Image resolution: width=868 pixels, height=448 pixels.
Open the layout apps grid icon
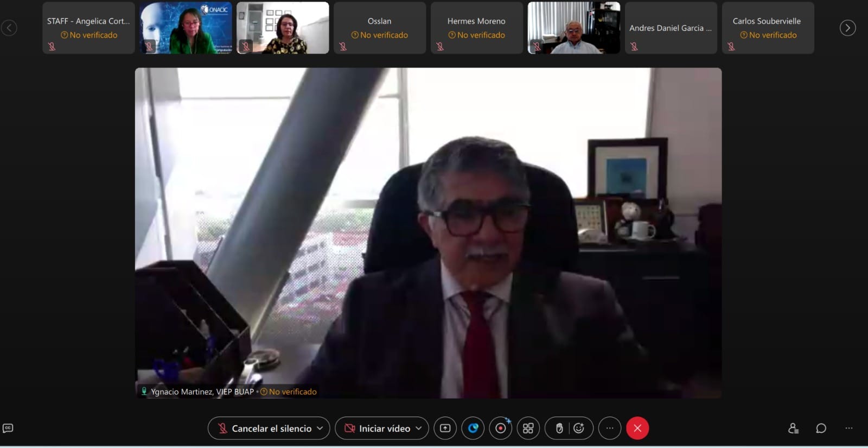pyautogui.click(x=528, y=428)
